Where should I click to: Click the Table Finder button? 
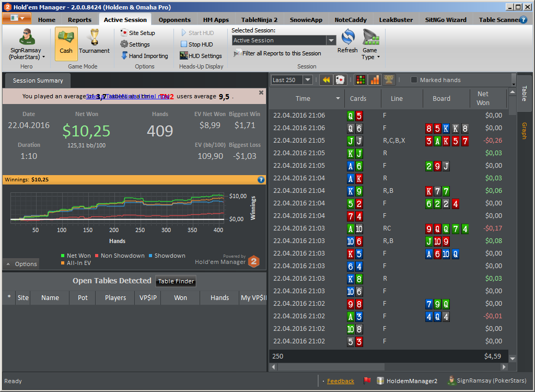176,281
